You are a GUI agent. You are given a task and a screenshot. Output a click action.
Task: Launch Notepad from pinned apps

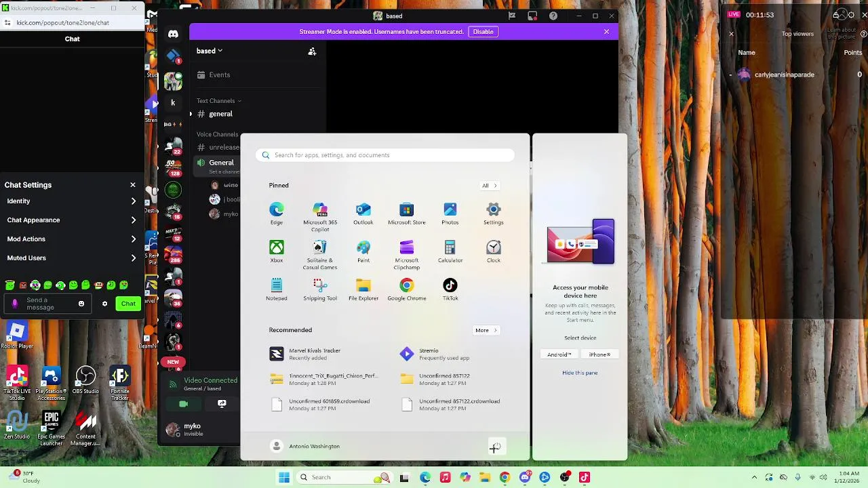[277, 289]
